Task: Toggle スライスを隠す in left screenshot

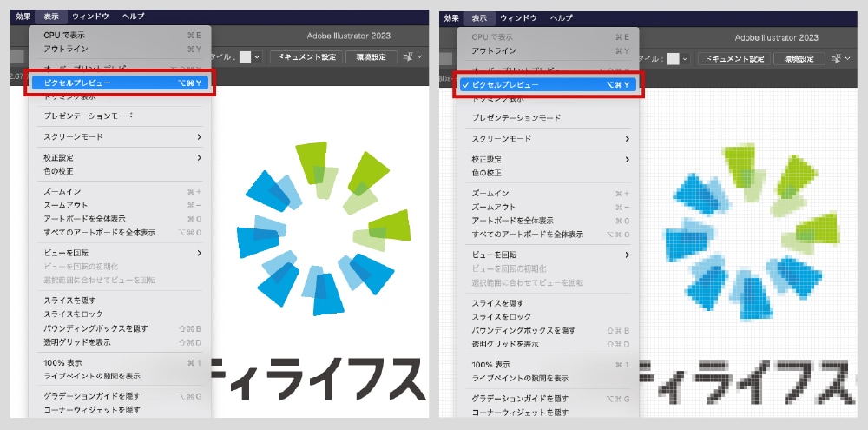Action: coord(120,301)
